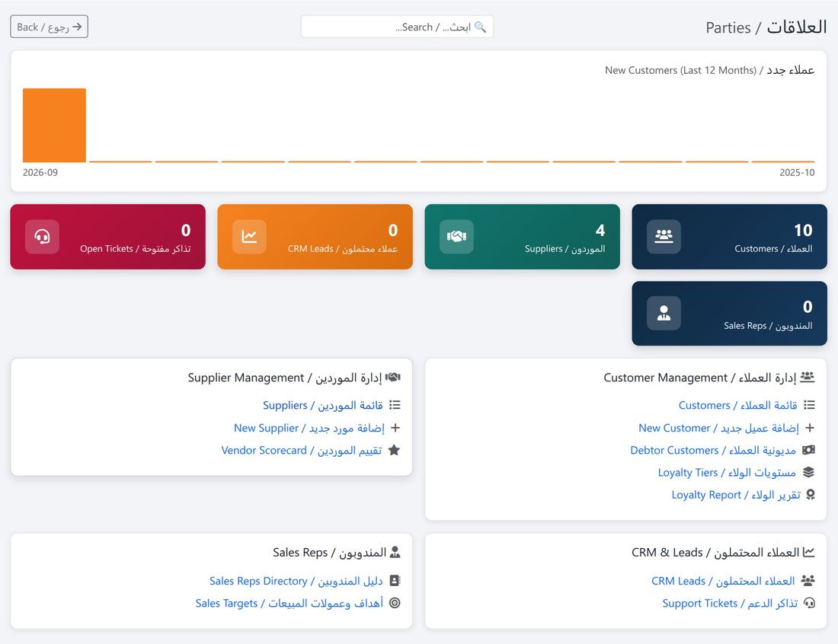Click people icon beside CRM Leads link

pos(808,581)
